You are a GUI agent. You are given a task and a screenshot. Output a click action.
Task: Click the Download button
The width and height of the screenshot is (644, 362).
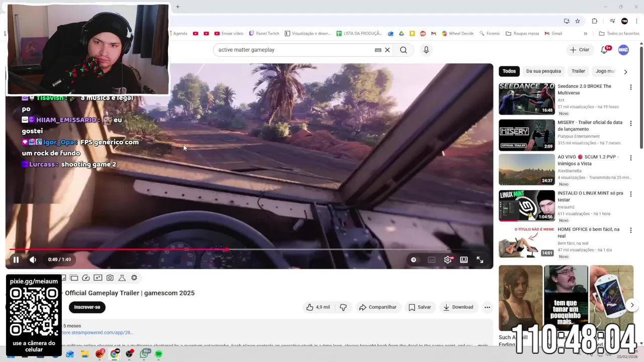point(458,307)
